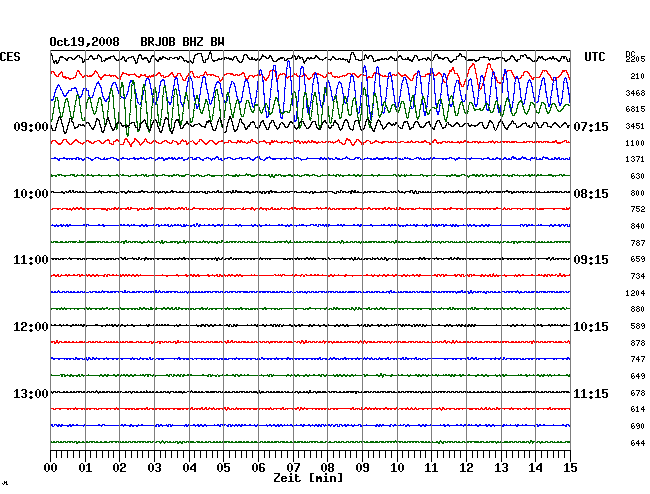The image size is (650, 494).
Task: Click the date label Oct19,2008
Action: tap(85, 42)
